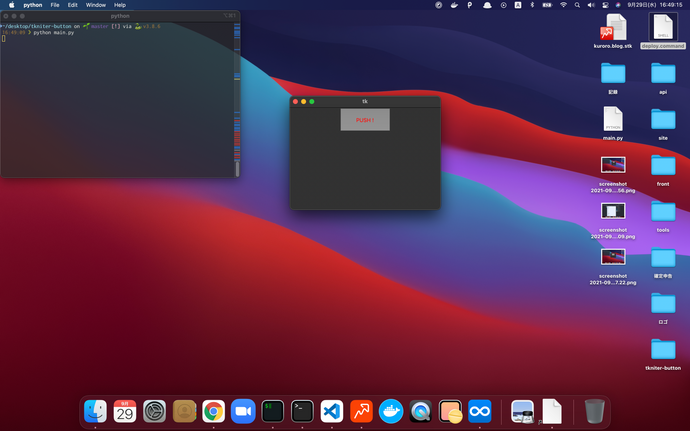The height and width of the screenshot is (431, 690).
Task: Open Preview app in the Dock
Action: click(522, 411)
